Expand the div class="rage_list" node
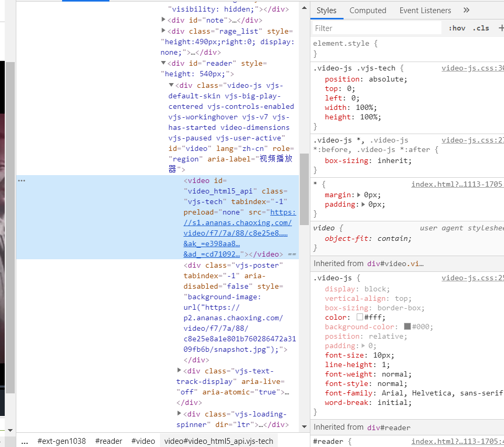 (x=163, y=31)
